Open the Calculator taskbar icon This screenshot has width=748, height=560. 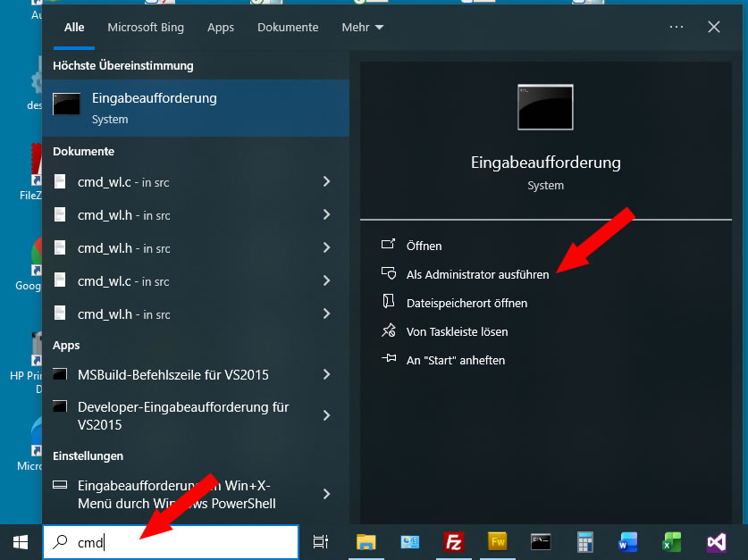pos(585,541)
